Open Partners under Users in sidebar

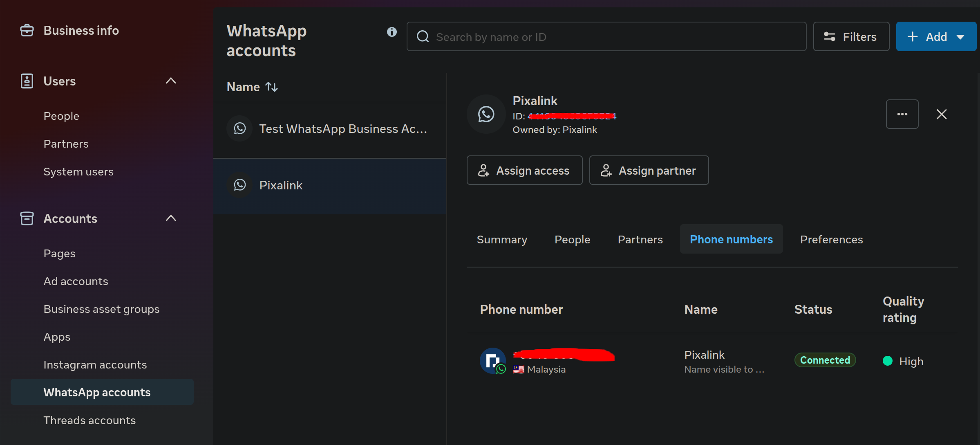pos(66,144)
